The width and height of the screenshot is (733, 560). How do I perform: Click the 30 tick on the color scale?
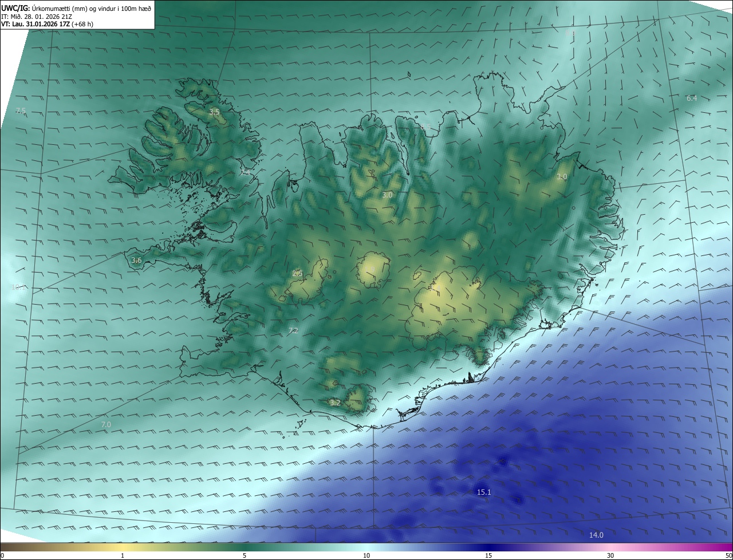click(610, 555)
